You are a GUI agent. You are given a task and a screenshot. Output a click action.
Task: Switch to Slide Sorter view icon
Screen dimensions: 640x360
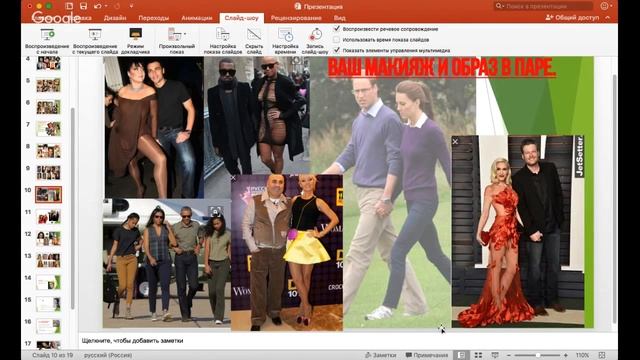tap(478, 355)
